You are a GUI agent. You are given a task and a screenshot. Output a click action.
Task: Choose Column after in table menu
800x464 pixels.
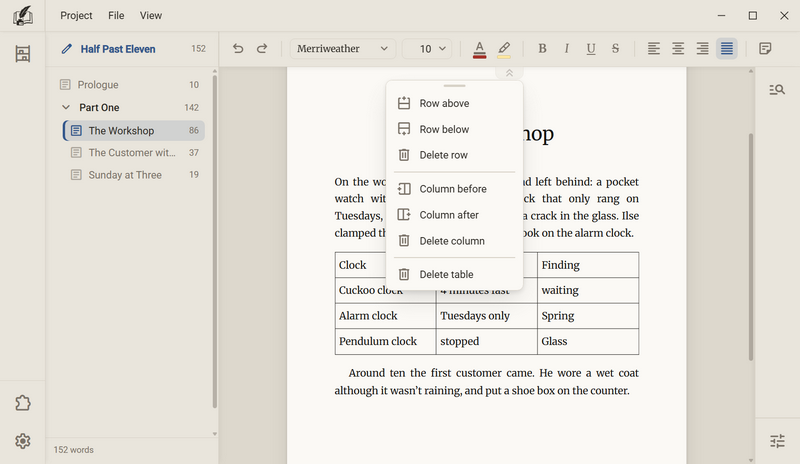point(454,215)
